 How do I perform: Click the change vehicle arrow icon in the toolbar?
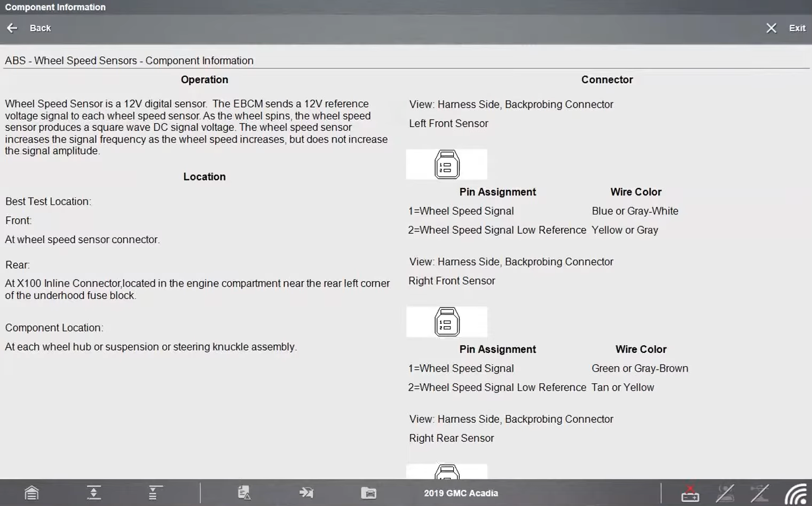(x=306, y=493)
